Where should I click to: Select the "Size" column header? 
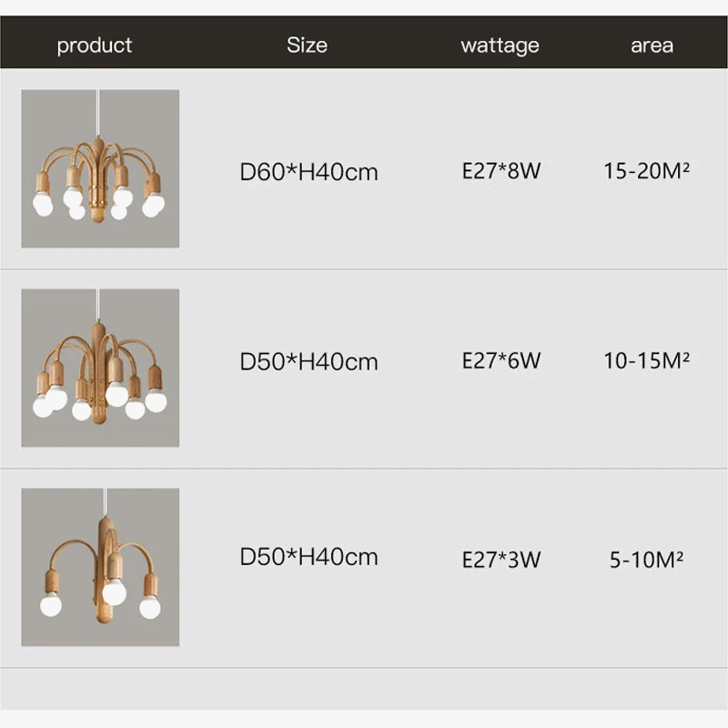click(x=307, y=45)
